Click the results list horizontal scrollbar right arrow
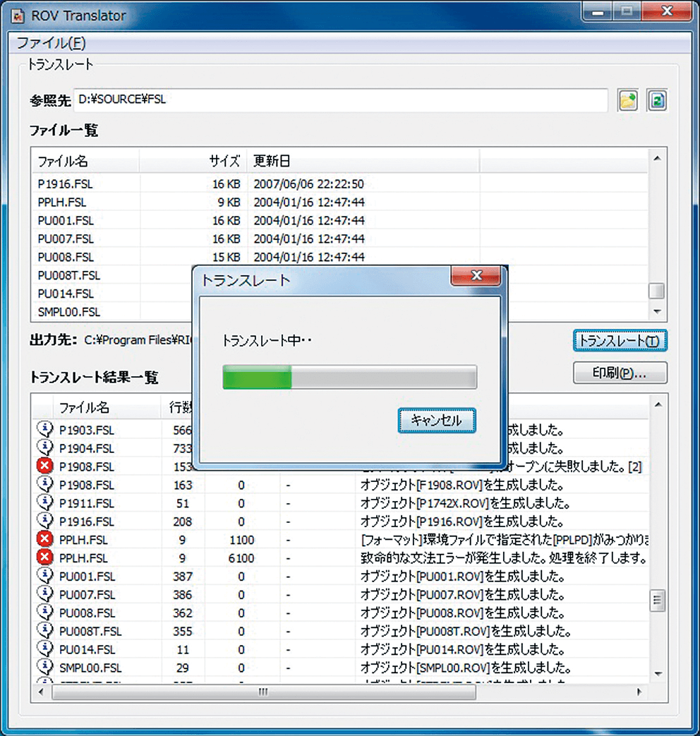The height and width of the screenshot is (736, 700). (639, 692)
